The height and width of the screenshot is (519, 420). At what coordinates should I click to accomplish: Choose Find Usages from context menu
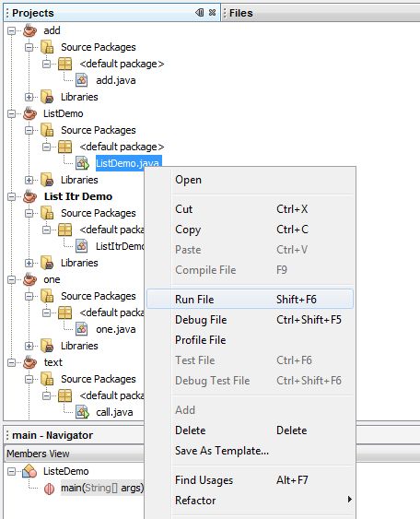click(x=250, y=480)
